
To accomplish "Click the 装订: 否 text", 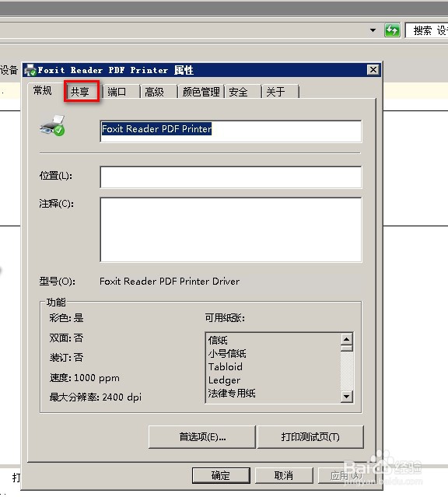I will pos(66,358).
